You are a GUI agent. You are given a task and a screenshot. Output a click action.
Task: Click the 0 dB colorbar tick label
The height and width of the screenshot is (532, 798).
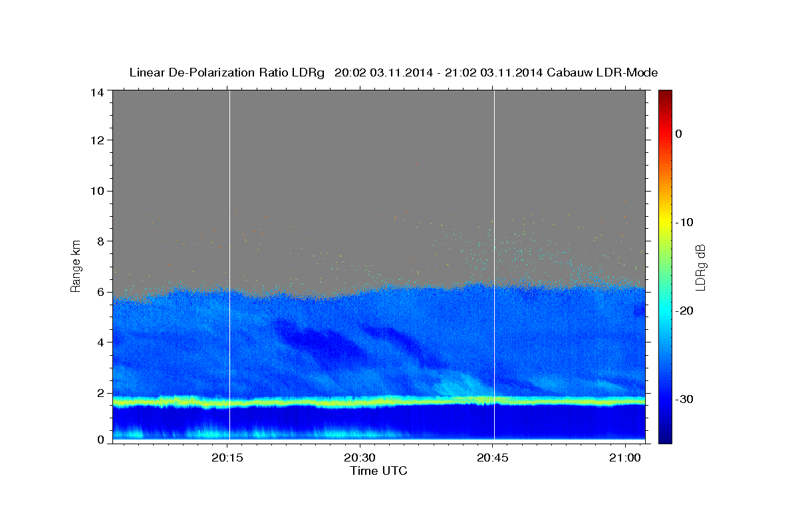[x=679, y=134]
